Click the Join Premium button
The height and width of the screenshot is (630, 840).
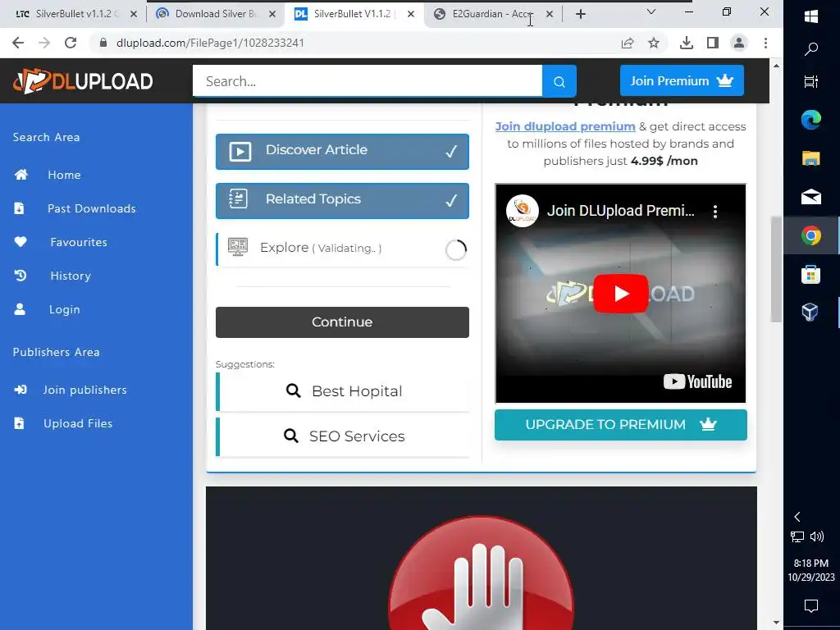[x=682, y=81]
